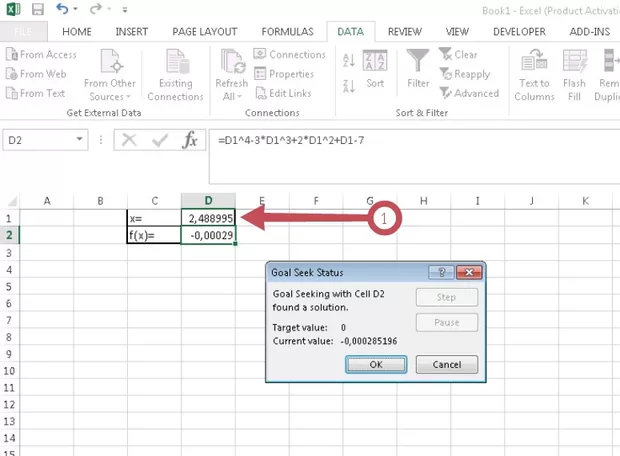
Task: Expand the Refresh All dropdown
Action: pyautogui.click(x=233, y=96)
